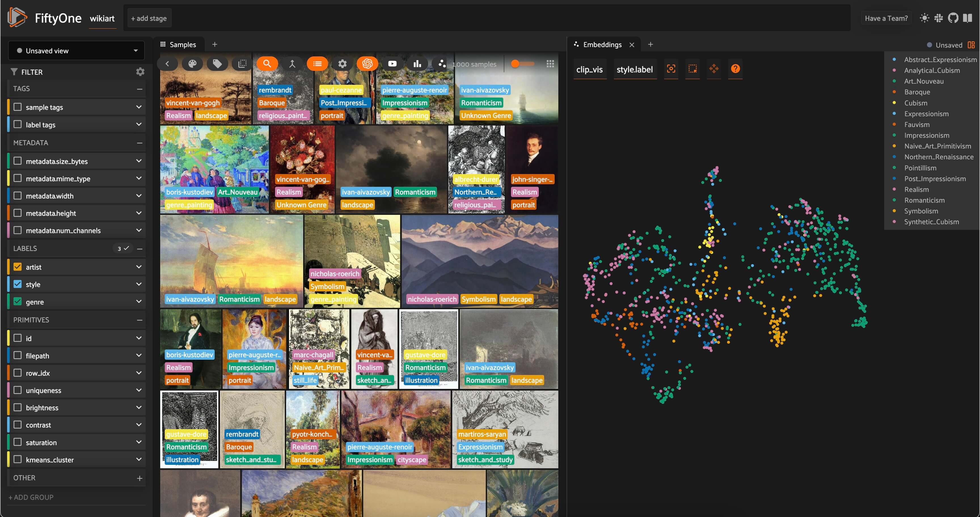Viewport: 980px width, 517px height.
Task: Expand the metadata.height filter chevron
Action: 139,213
